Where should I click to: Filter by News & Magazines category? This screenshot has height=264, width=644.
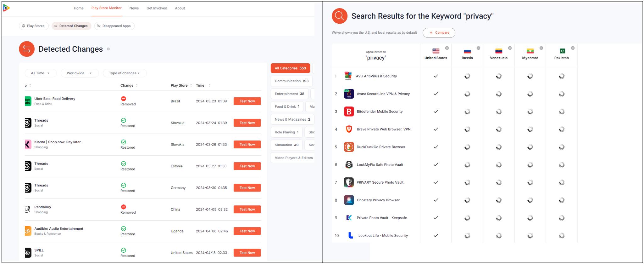(292, 119)
